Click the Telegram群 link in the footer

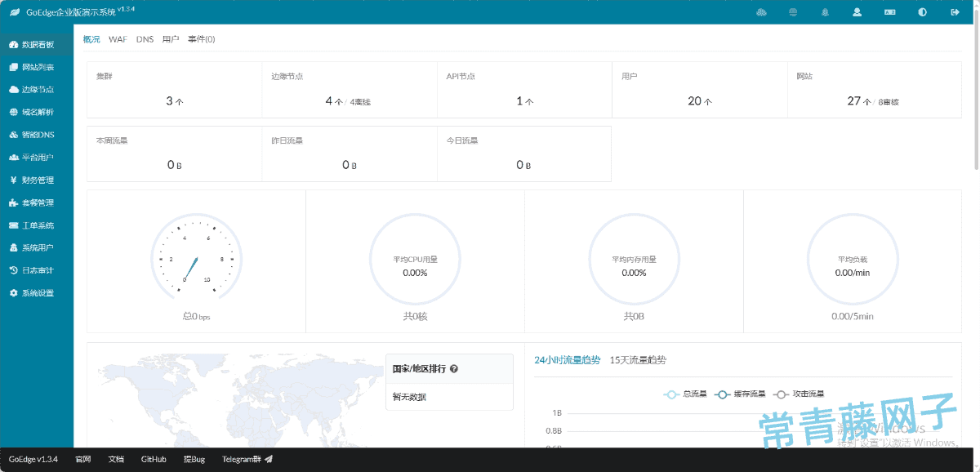point(247,460)
